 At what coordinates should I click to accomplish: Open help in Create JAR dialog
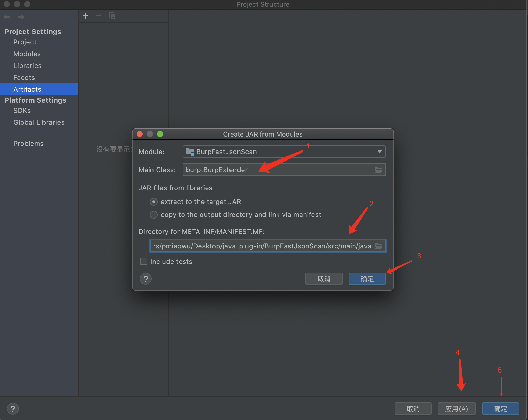pyautogui.click(x=146, y=279)
